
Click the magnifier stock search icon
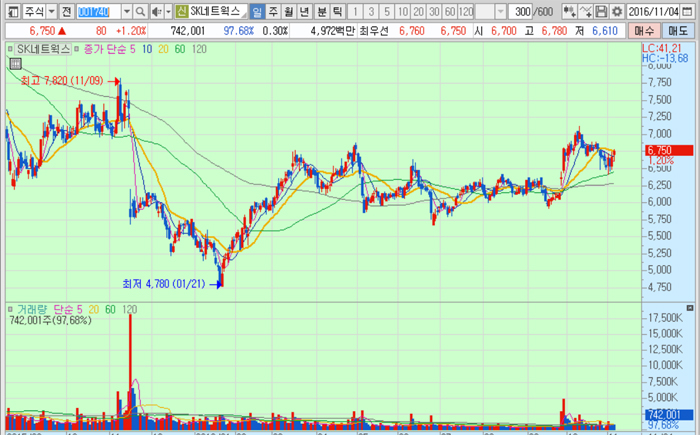tap(140, 10)
